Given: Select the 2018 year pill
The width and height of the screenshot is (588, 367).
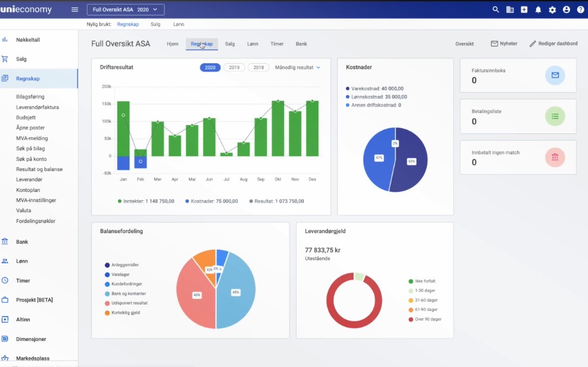Looking at the screenshot, I should tap(259, 67).
